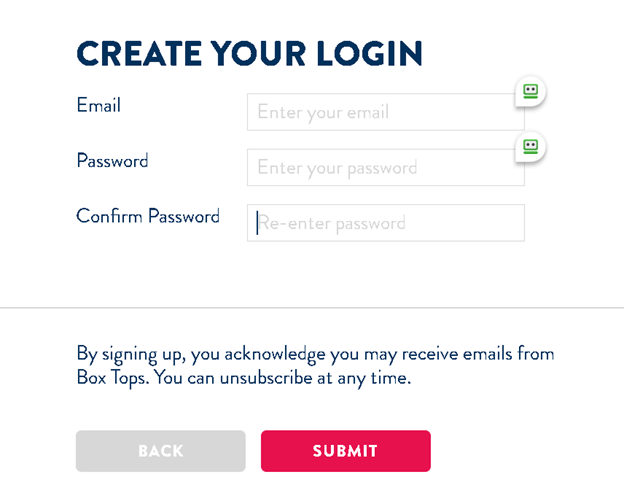This screenshot has width=624, height=504.
Task: Click the word LOGIN in the heading
Action: click(x=370, y=53)
